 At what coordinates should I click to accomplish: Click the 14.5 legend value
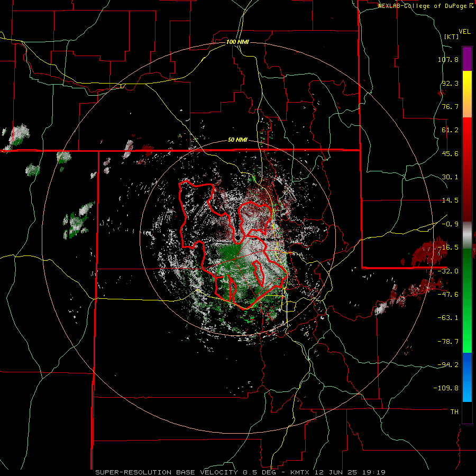450,200
